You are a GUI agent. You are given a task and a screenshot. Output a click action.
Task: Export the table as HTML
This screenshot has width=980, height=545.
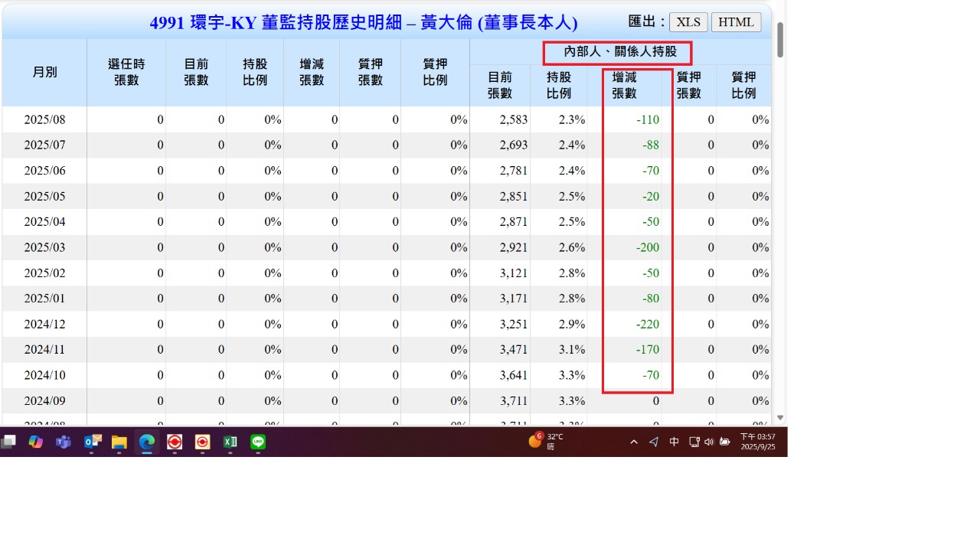click(736, 22)
